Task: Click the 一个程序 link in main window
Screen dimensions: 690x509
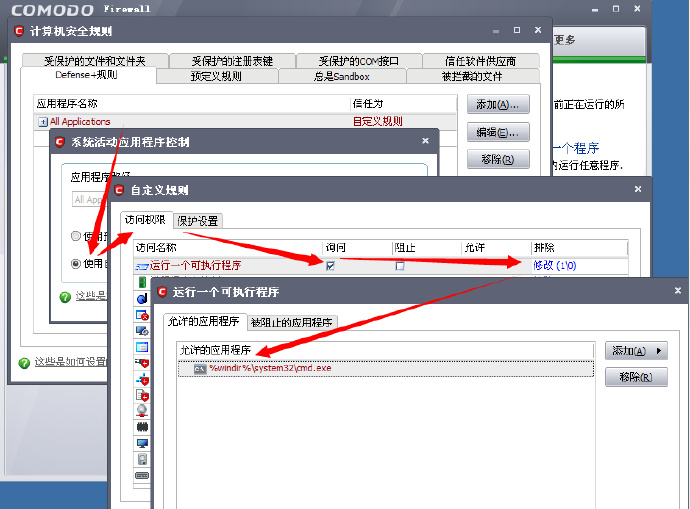Action: coord(576,148)
